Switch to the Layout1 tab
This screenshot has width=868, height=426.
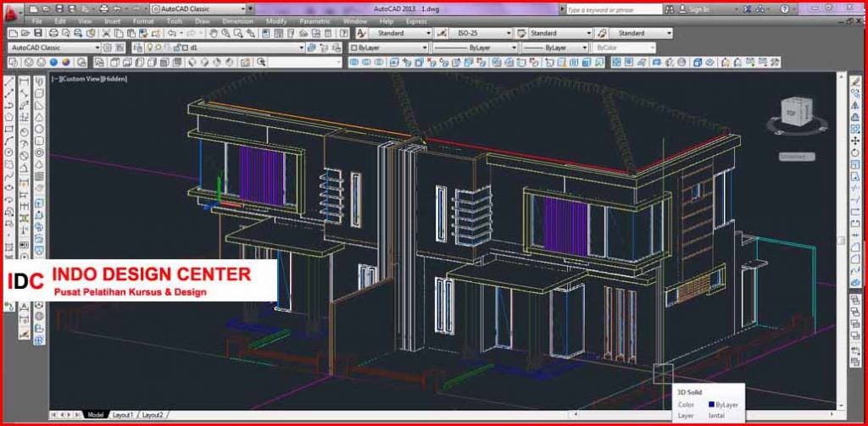pos(122,414)
